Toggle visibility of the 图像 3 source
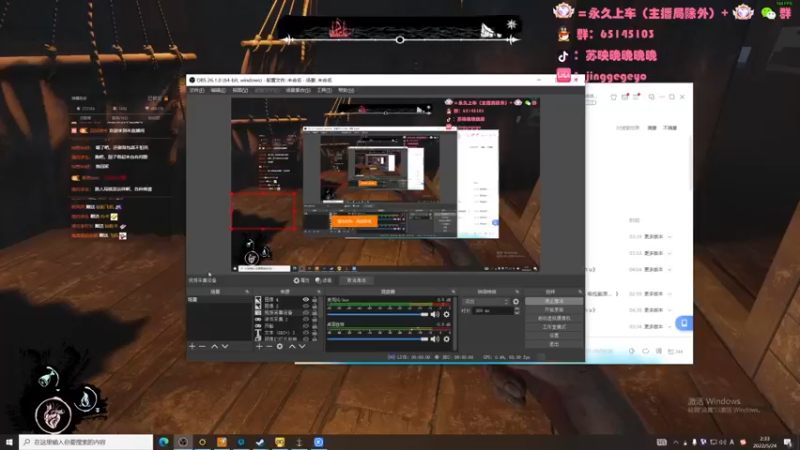Viewport: 800px width, 450px height. (306, 306)
